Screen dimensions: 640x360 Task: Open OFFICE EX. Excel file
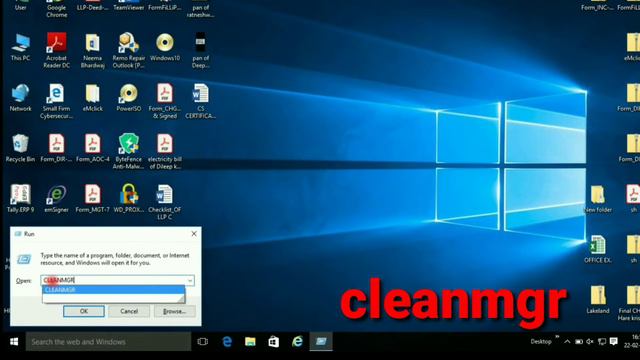click(x=598, y=249)
